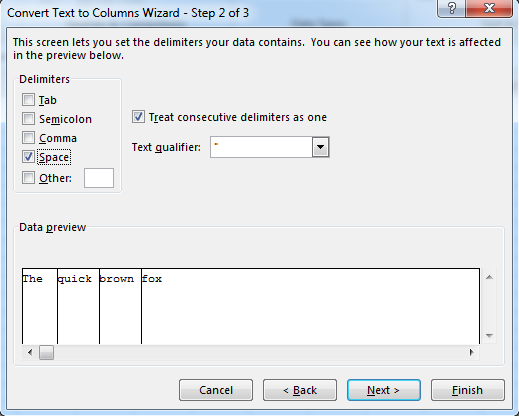Click the data preview scroll down arrow

(x=489, y=335)
